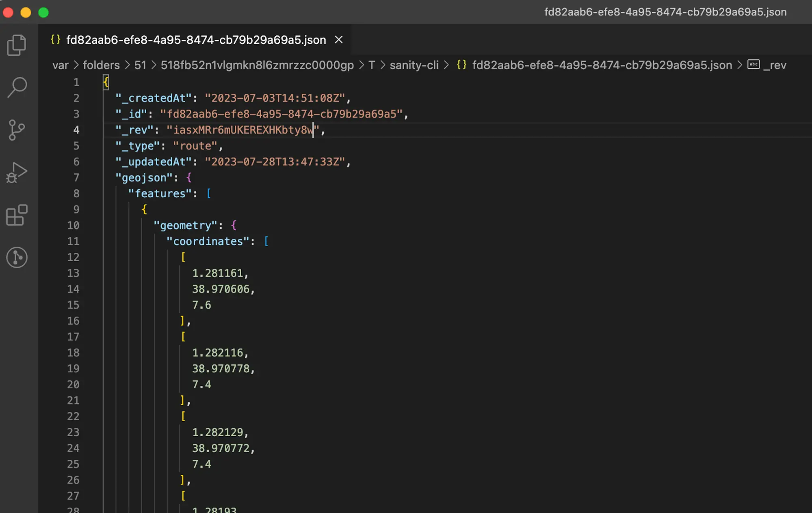The width and height of the screenshot is (812, 513).
Task: Click the 51 breadcrumb entry
Action: point(140,65)
